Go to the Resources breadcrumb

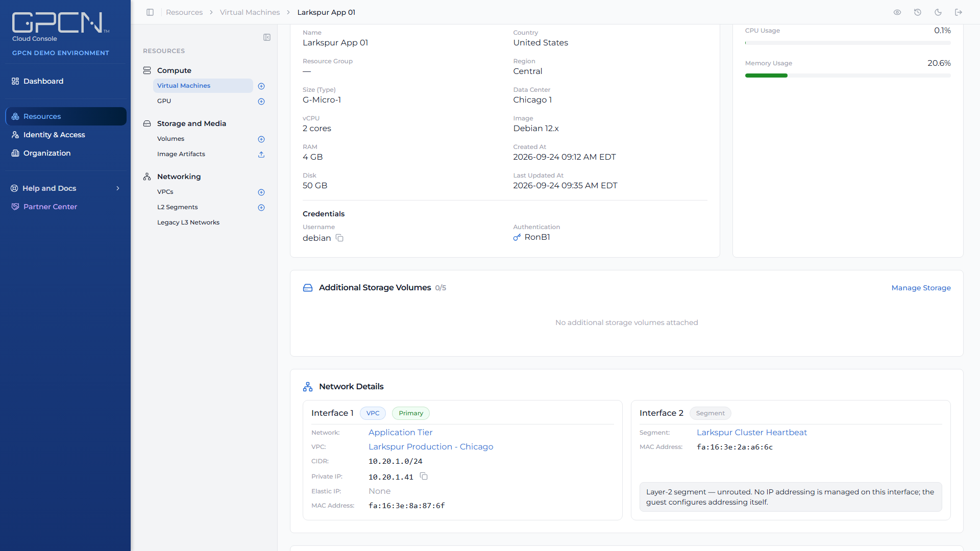click(x=184, y=12)
